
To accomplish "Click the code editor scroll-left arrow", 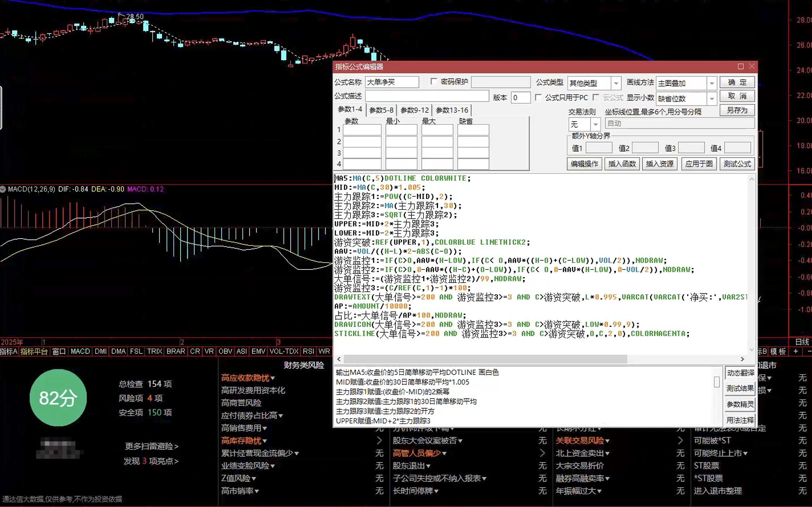I will 339,359.
